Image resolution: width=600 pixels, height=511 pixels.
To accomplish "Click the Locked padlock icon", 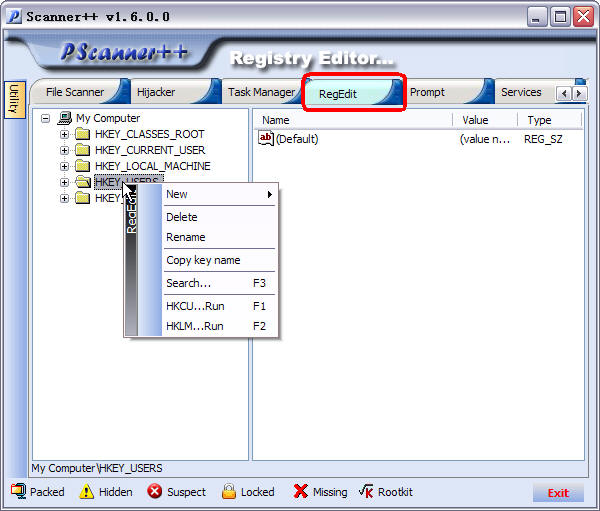I will pyautogui.click(x=229, y=491).
